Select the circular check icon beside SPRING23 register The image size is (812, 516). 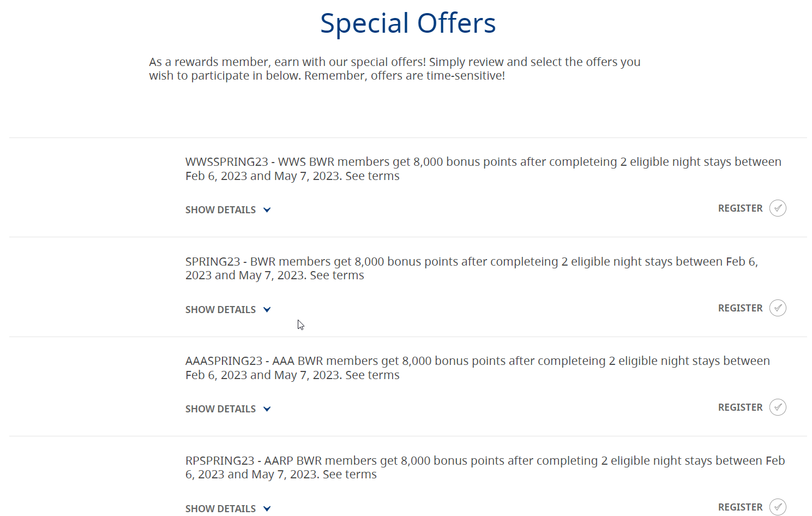tap(778, 308)
